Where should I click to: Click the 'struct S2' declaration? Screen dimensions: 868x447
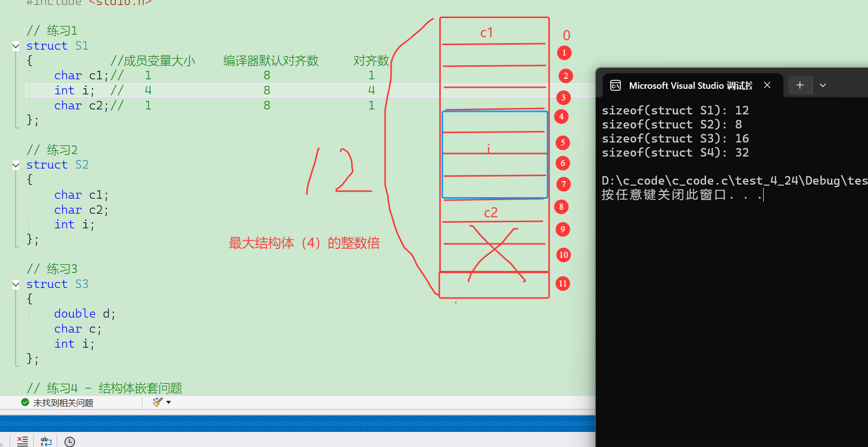click(57, 165)
